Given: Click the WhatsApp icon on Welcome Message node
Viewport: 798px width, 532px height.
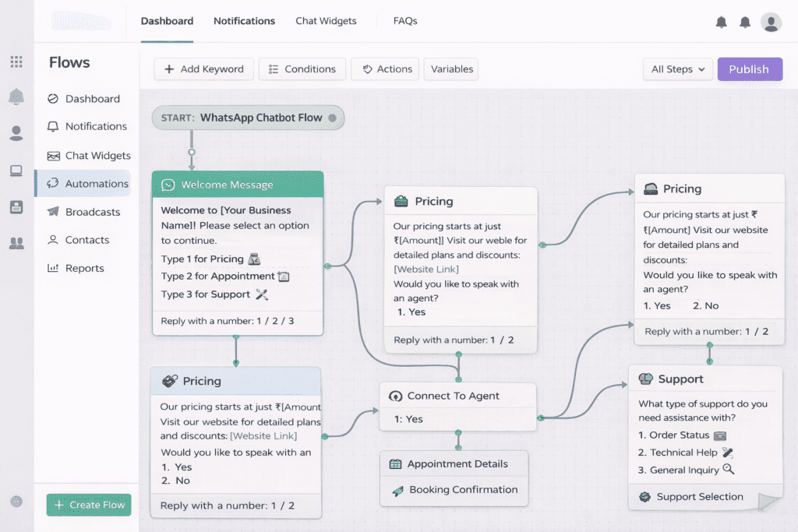Looking at the screenshot, I should tap(168, 185).
